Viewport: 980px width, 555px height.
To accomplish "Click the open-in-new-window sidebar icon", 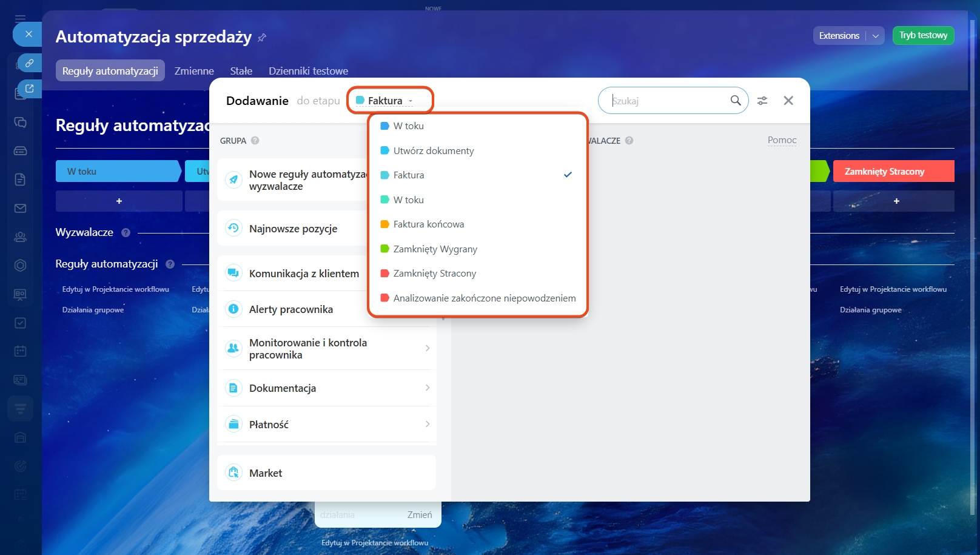I will 29,89.
